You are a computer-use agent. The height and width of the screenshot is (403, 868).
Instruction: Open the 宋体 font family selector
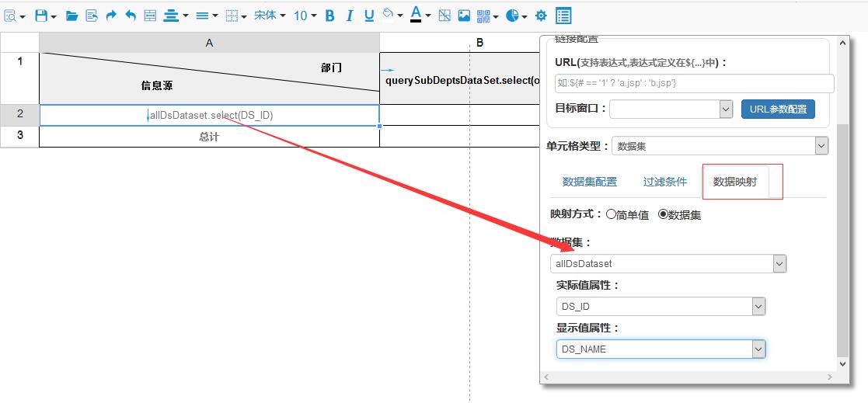[x=270, y=16]
